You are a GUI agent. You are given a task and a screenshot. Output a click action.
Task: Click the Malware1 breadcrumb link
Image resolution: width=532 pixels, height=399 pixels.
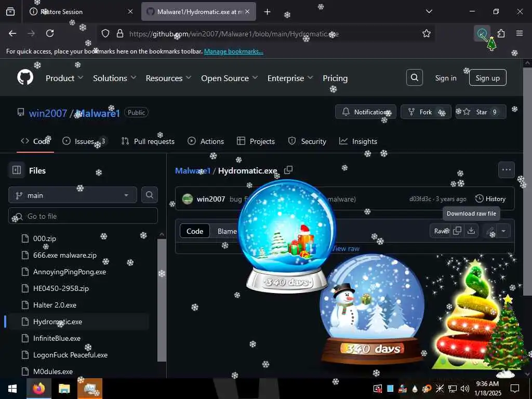coord(193,170)
